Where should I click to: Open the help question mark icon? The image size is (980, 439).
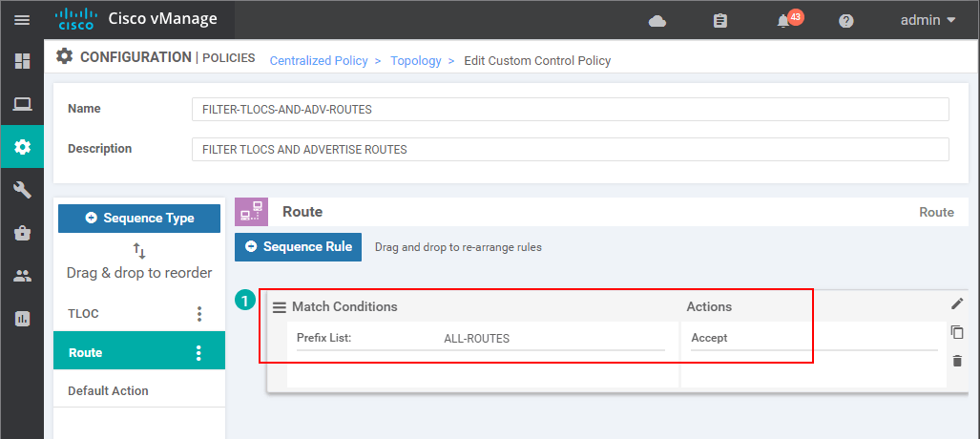(845, 21)
